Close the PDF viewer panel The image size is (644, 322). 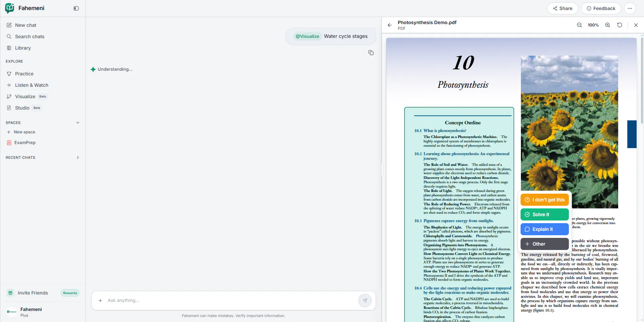636,25
